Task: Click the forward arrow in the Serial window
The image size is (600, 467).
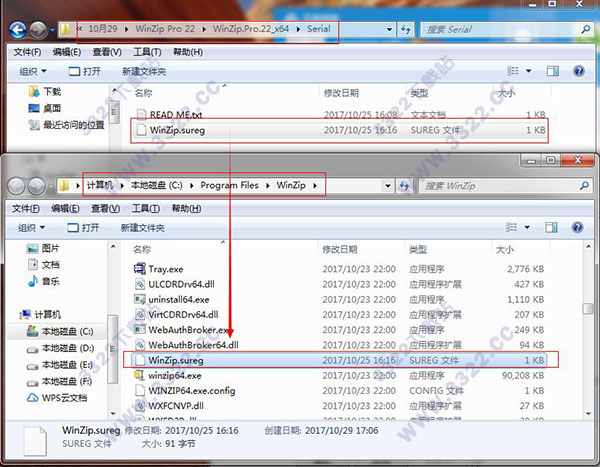Action: click(38, 29)
